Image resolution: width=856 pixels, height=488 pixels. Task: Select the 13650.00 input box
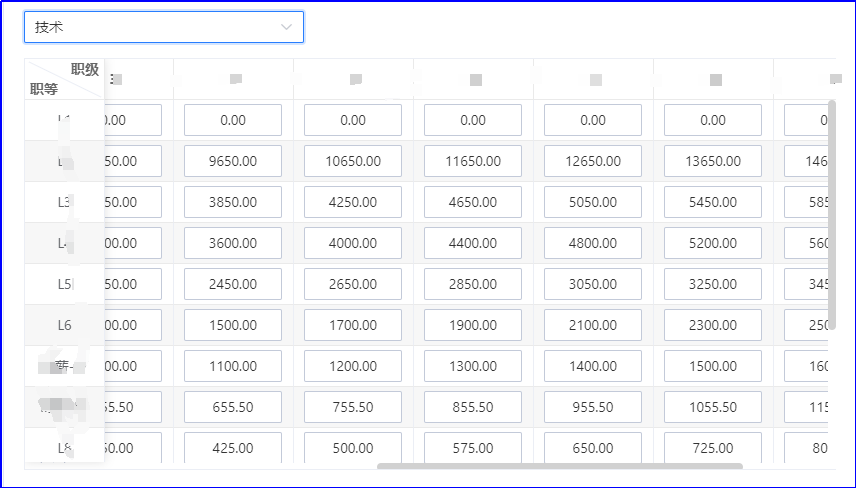pyautogui.click(x=713, y=161)
